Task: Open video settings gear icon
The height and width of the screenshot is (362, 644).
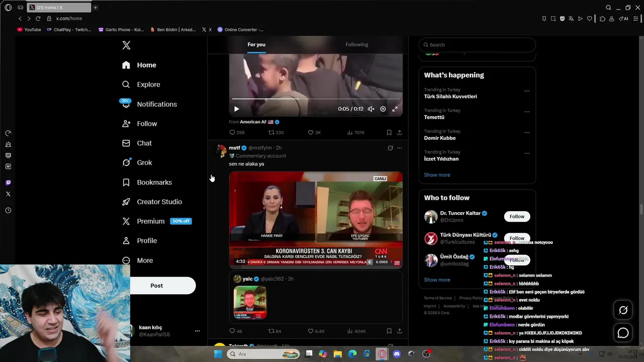Action: pyautogui.click(x=383, y=109)
